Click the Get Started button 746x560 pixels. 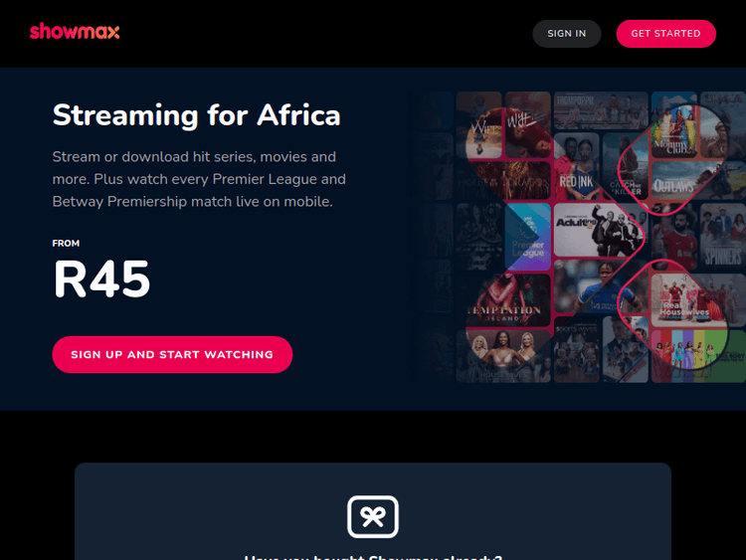(x=665, y=34)
